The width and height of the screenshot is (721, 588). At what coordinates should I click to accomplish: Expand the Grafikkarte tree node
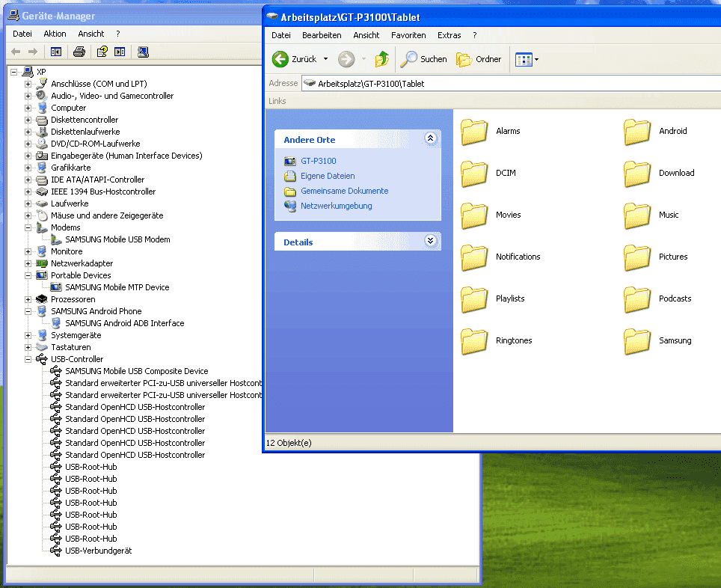28,168
